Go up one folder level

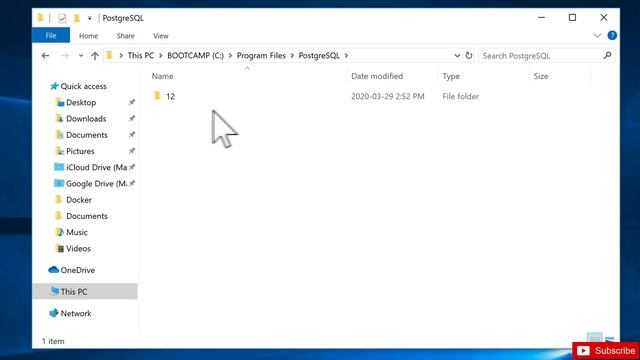click(95, 56)
